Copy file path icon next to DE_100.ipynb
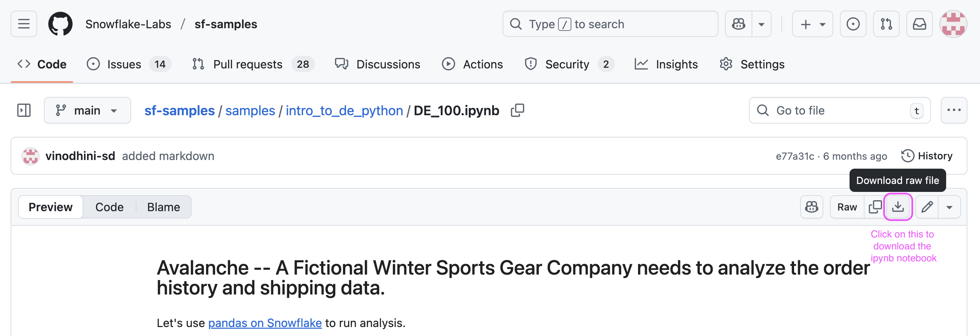This screenshot has width=980, height=336. 517,110
